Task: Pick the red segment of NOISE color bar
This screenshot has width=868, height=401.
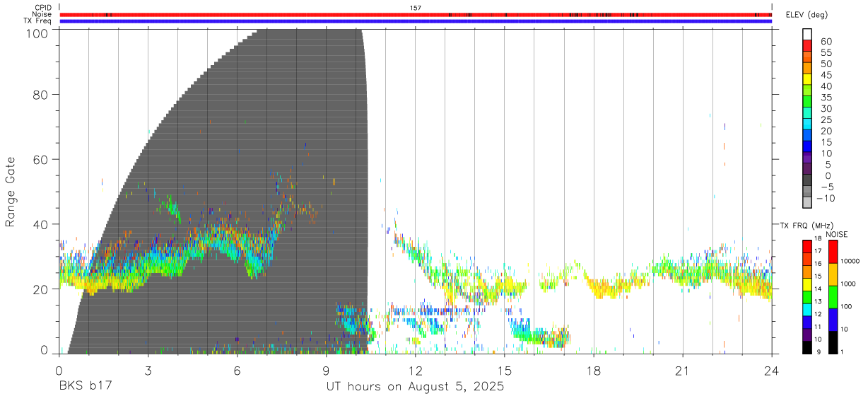Action: point(833,252)
